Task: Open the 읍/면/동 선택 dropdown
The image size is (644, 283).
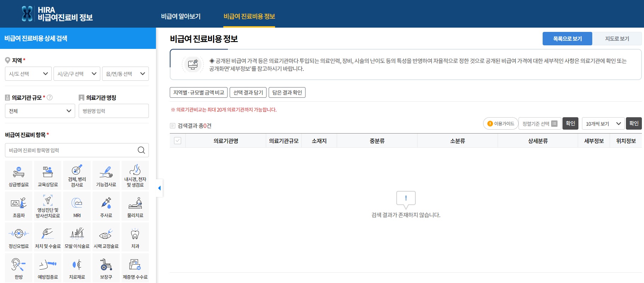Action: 125,74
